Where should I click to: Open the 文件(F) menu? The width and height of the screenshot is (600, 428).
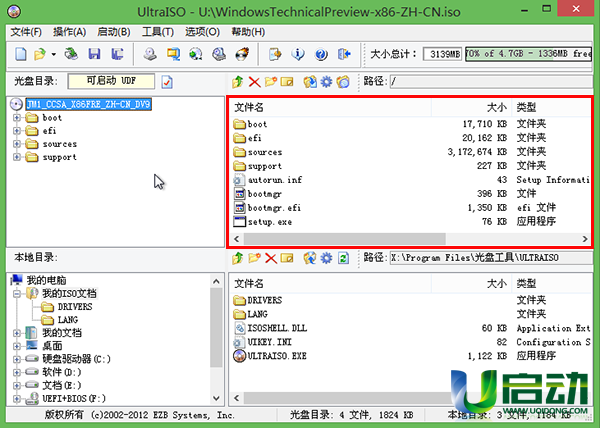26,32
